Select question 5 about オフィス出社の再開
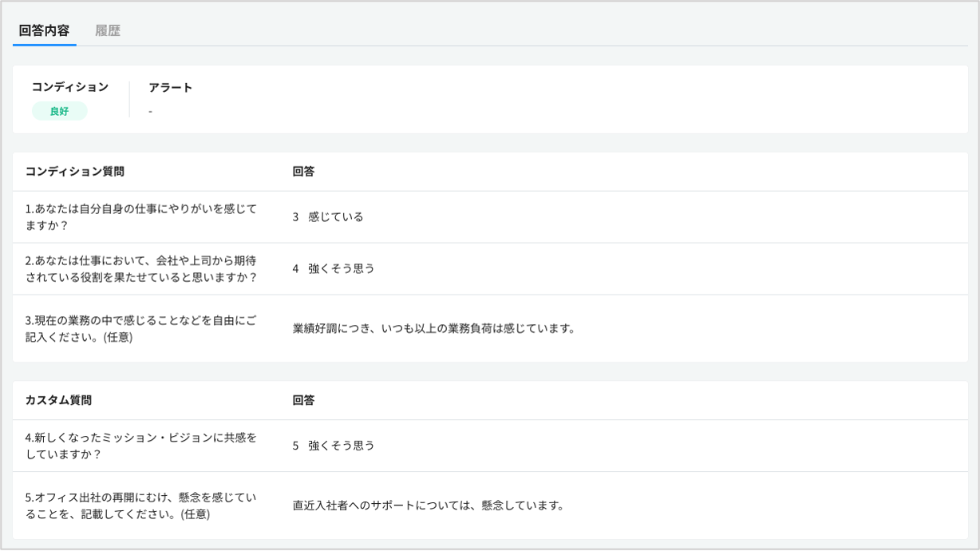This screenshot has height=551, width=980. click(140, 505)
